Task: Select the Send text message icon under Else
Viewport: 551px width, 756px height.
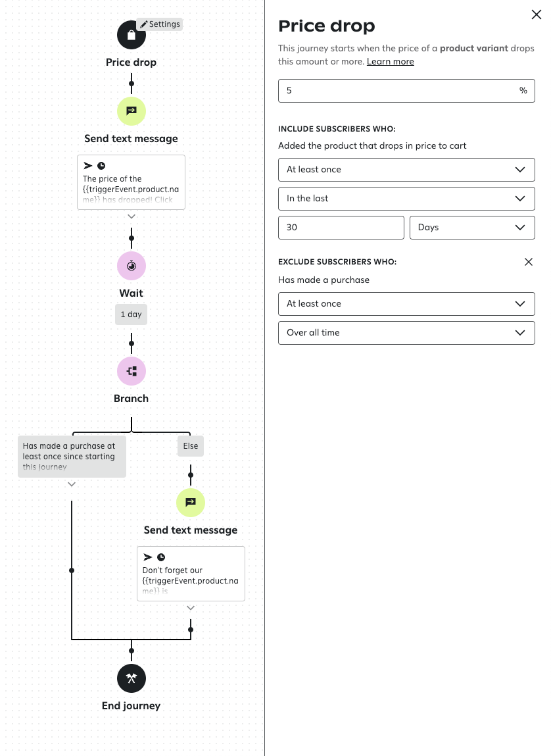Action: pos(190,503)
